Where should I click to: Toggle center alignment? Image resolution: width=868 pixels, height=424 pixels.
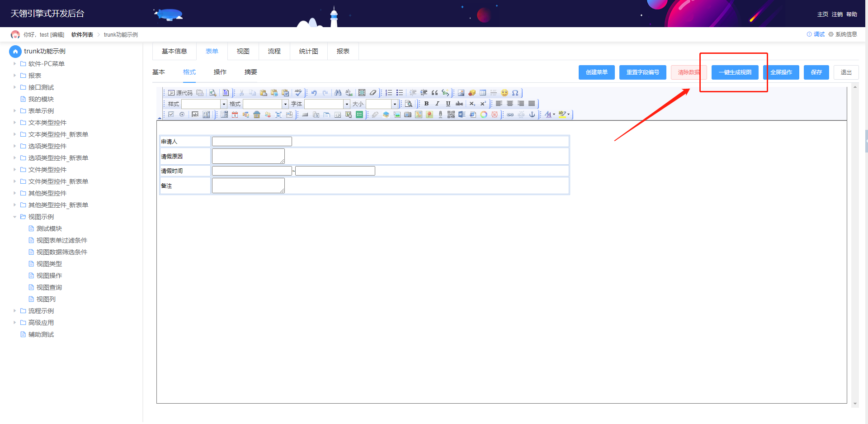click(x=510, y=104)
